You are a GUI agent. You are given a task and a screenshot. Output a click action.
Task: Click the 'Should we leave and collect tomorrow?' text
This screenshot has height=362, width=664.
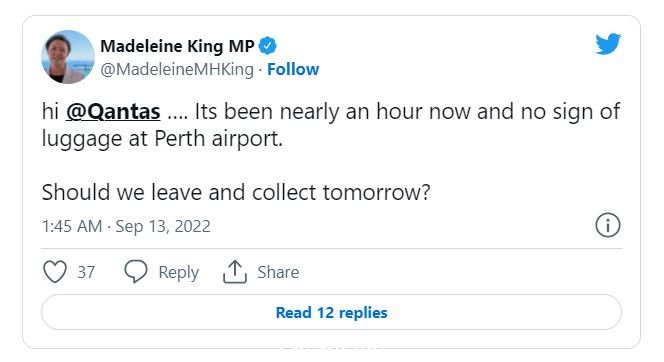236,192
